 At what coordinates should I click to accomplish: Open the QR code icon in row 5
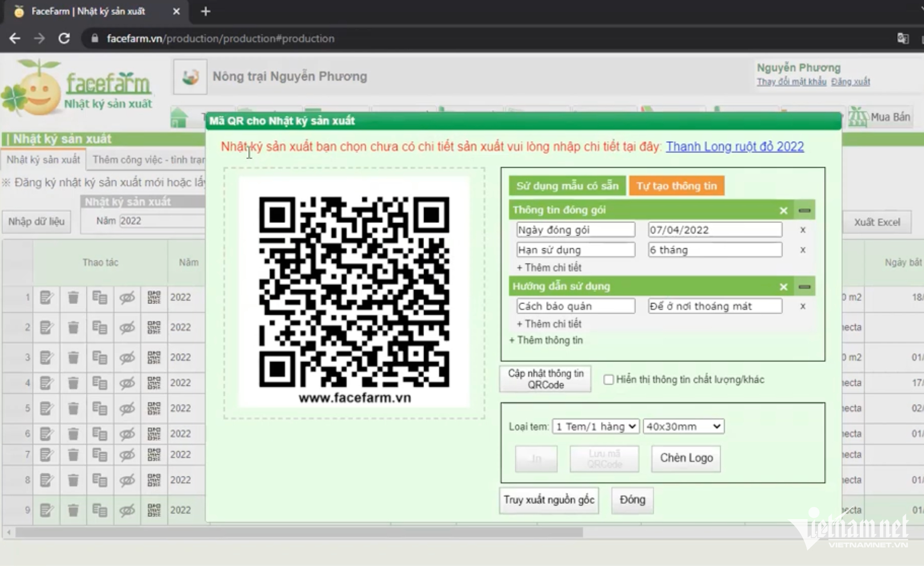pos(154,408)
